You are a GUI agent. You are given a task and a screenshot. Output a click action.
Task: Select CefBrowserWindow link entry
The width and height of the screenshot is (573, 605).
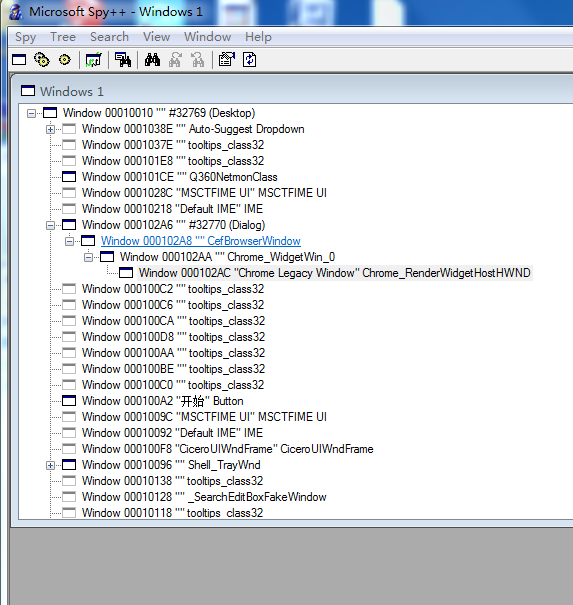(201, 241)
